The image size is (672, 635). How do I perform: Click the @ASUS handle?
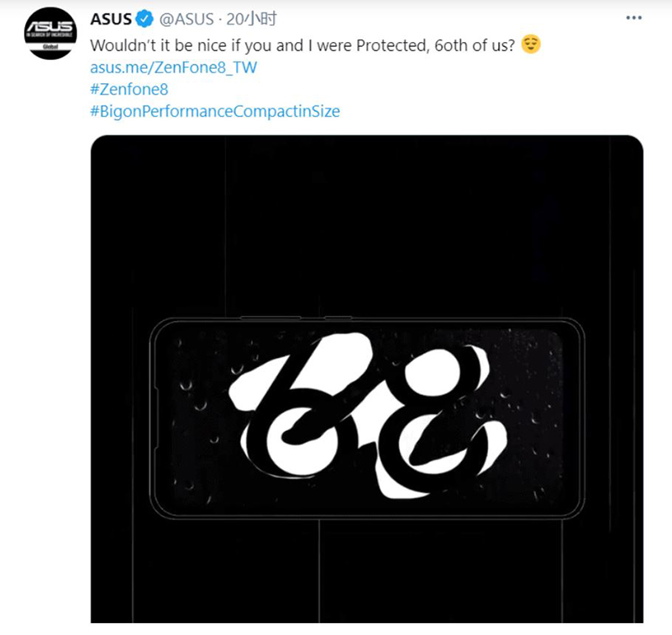186,19
